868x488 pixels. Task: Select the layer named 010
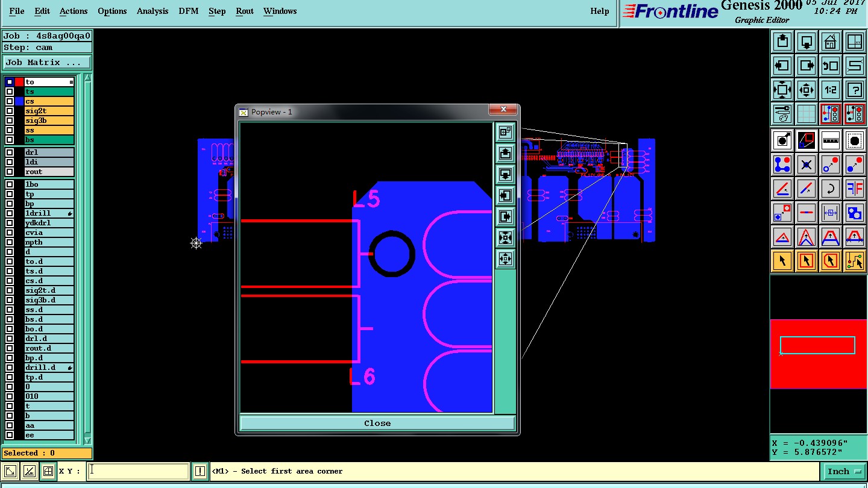pos(49,396)
